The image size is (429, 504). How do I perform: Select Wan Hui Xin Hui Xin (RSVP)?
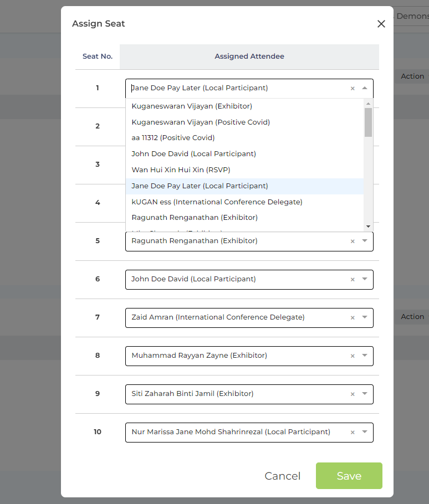tap(244, 170)
